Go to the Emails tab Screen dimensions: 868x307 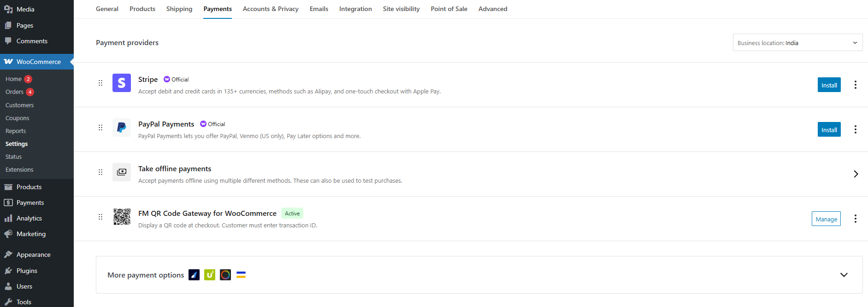(x=319, y=9)
